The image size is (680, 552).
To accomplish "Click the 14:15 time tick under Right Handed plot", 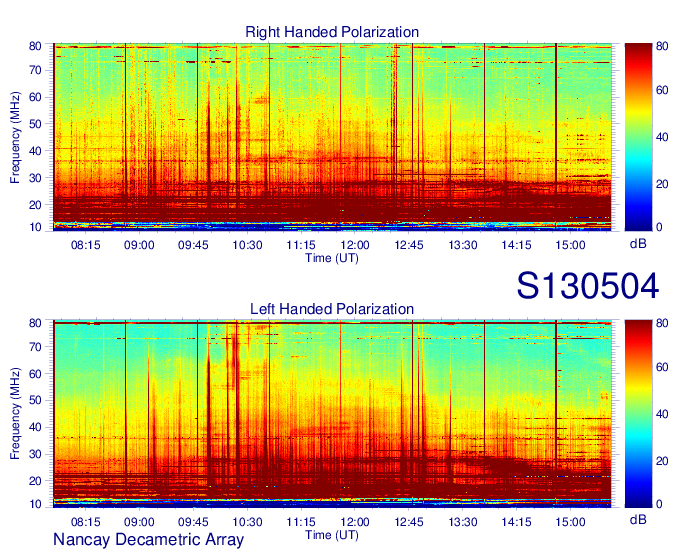I will pos(517,245).
